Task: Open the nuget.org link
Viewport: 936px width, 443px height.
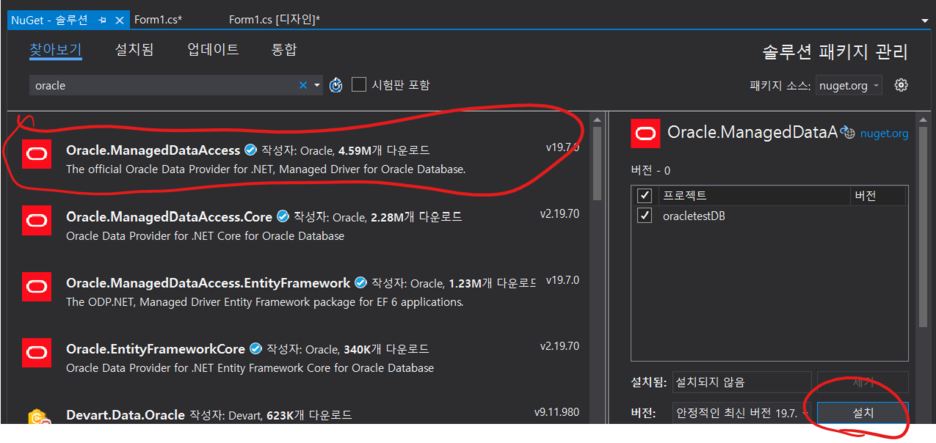Action: pos(884,134)
